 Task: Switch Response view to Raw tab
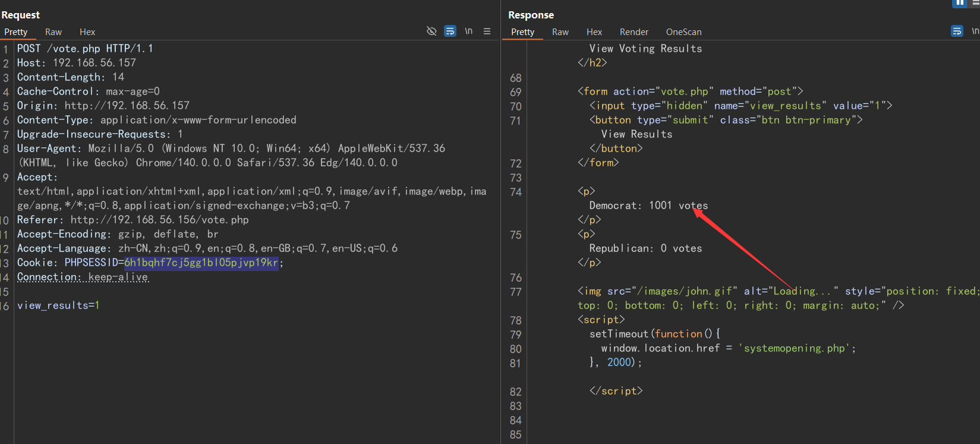pos(560,32)
